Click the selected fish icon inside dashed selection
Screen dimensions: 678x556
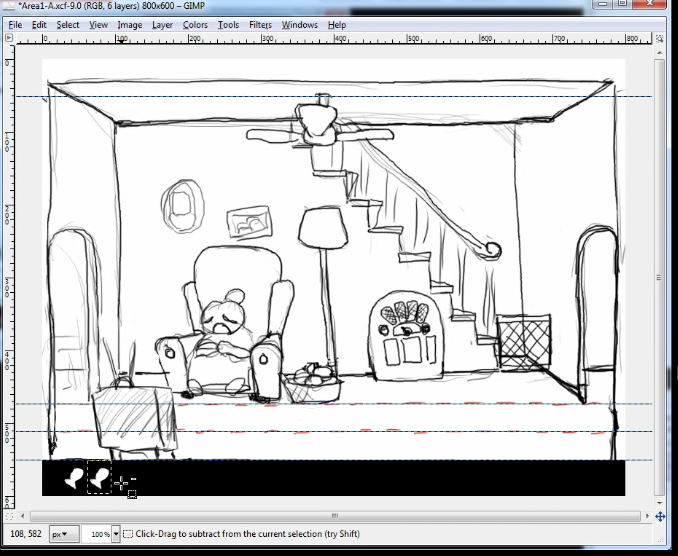pyautogui.click(x=99, y=477)
